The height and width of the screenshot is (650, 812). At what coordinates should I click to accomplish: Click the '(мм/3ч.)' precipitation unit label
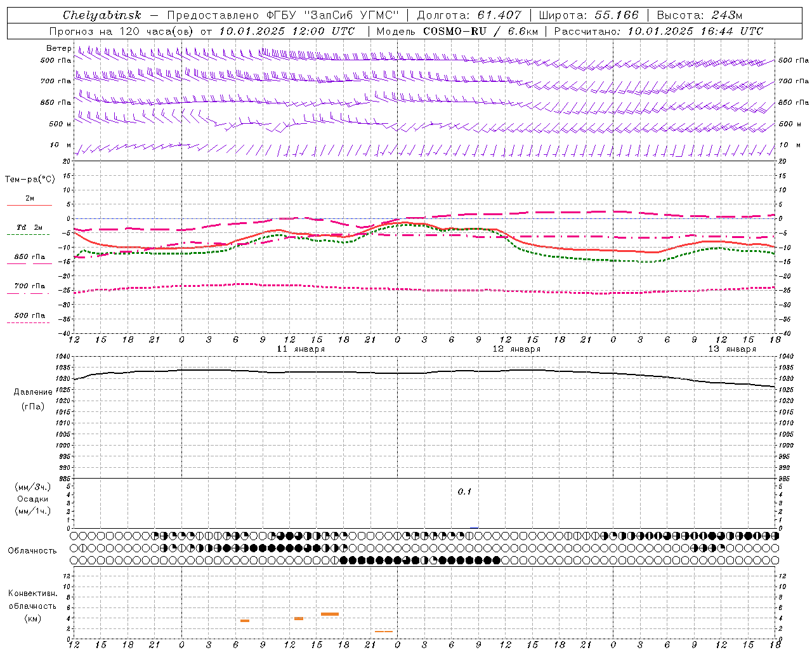[x=33, y=487]
